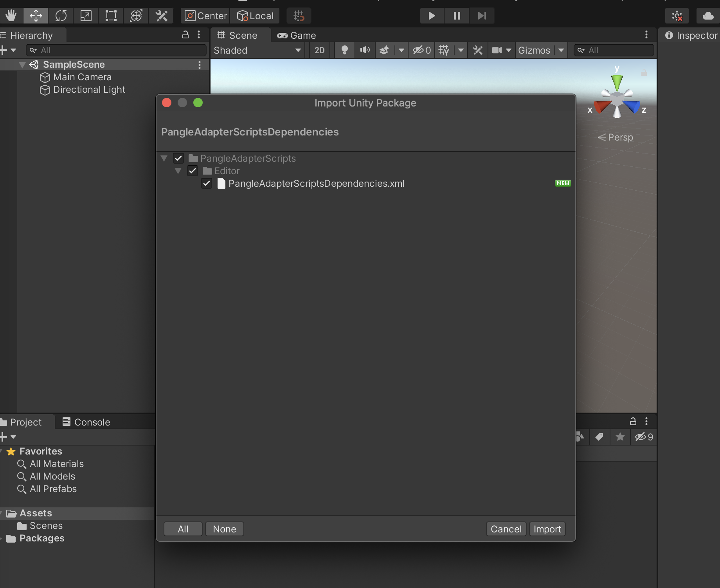The width and height of the screenshot is (720, 588).
Task: Select the Move tool
Action: (36, 16)
